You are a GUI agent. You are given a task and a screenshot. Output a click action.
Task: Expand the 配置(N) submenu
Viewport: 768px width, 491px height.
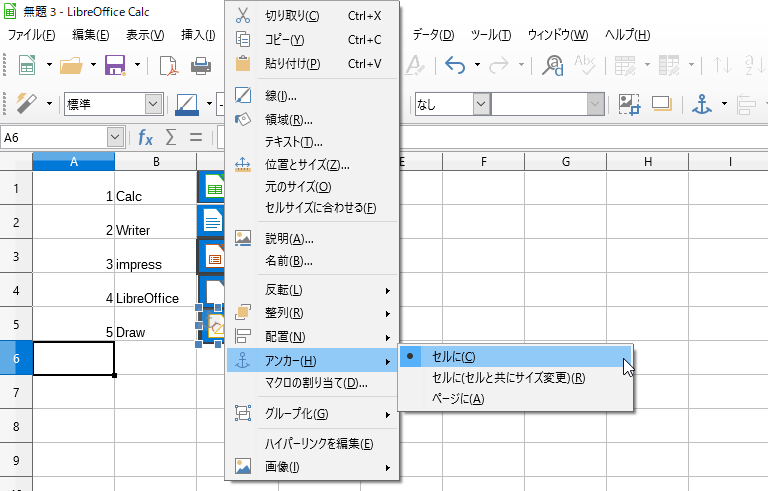click(312, 337)
